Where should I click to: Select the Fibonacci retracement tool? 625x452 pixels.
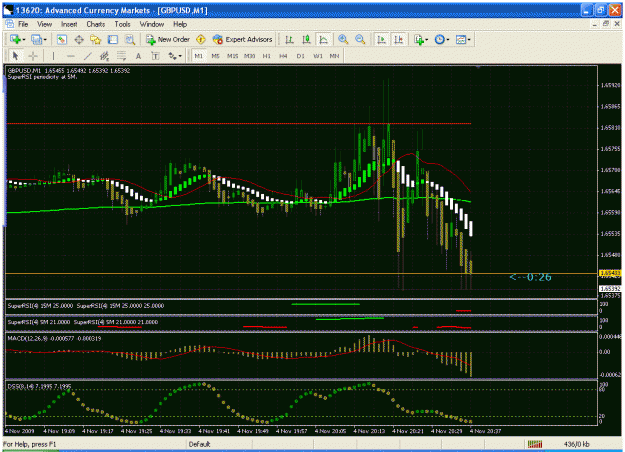click(x=121, y=56)
